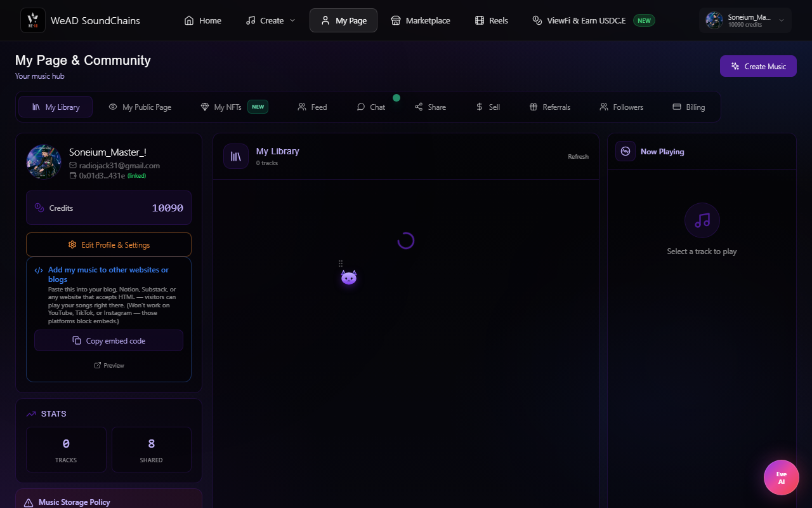This screenshot has width=812, height=508.
Task: Open the Feed tab
Action: [312, 107]
